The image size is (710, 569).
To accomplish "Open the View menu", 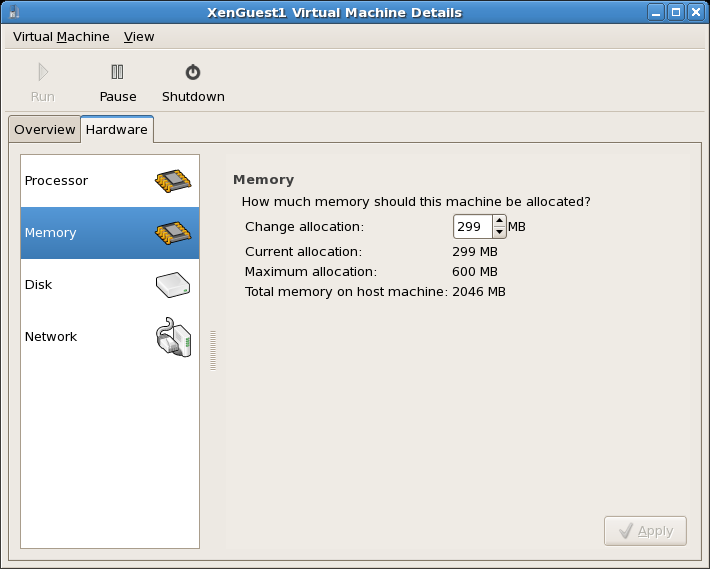I will point(139,37).
